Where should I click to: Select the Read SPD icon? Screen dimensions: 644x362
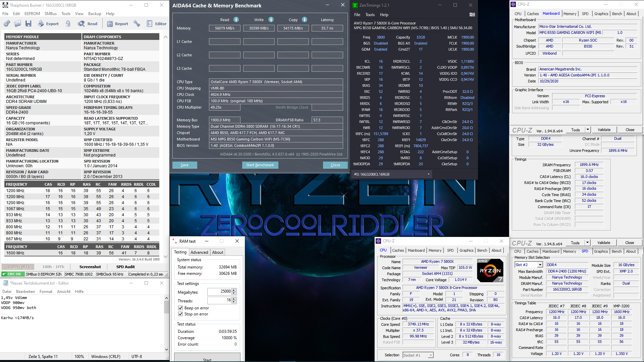click(88, 23)
